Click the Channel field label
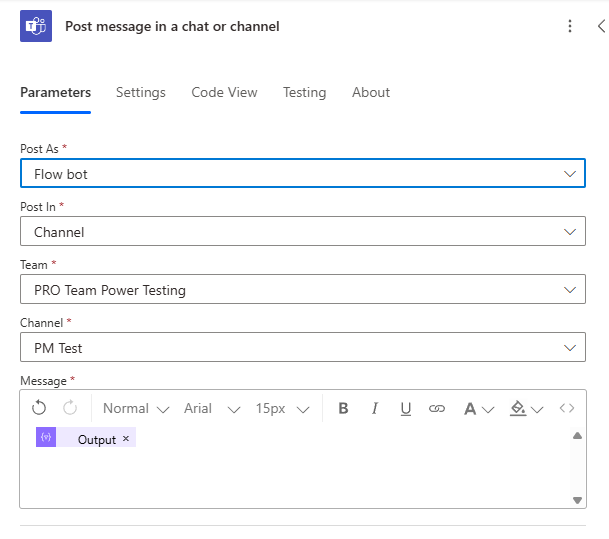 [x=42, y=323]
